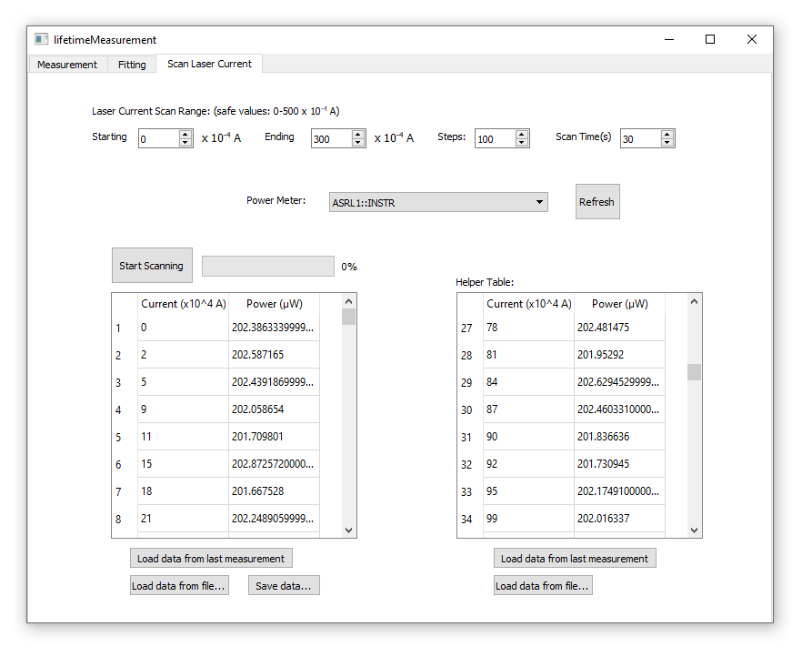Increase Starting current with up arrow
Viewport: 812px width, 667px height.
pos(185,135)
